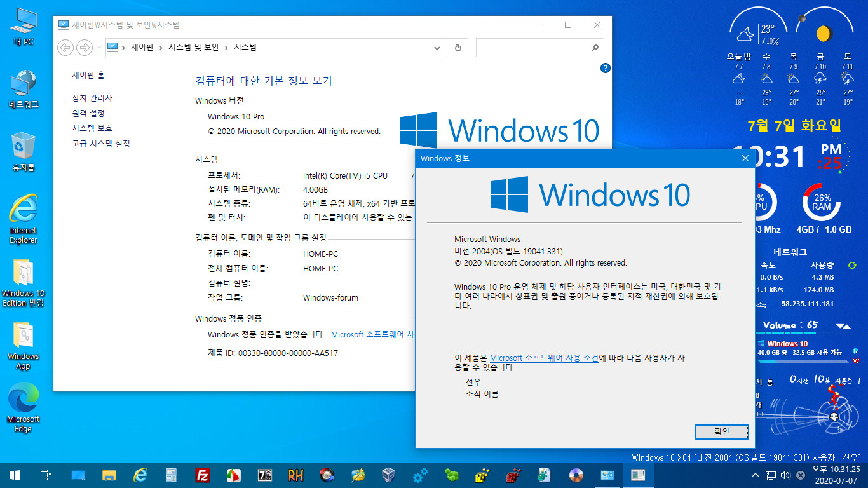Launch Microsoft Edge from the desktop

pyautogui.click(x=24, y=408)
